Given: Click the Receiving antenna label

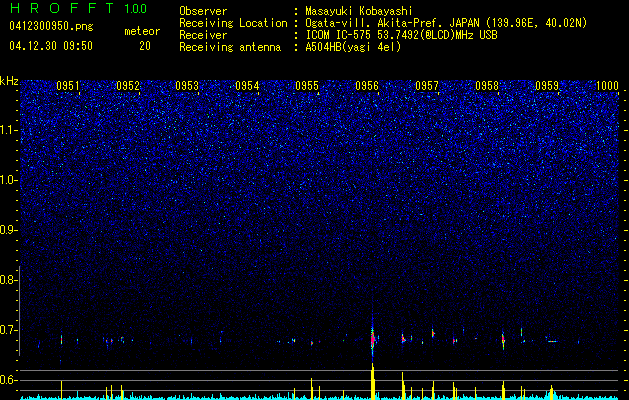Looking at the screenshot, I should click(x=230, y=47).
